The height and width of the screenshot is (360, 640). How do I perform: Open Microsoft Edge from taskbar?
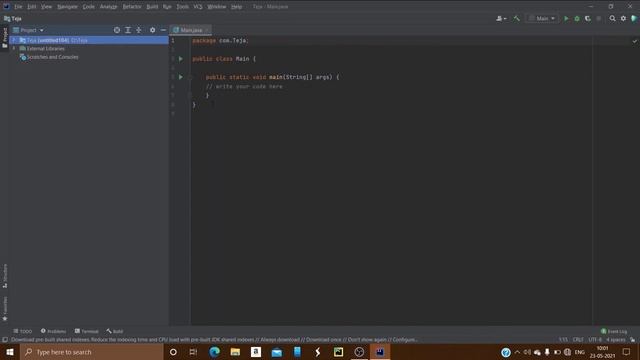(x=214, y=352)
